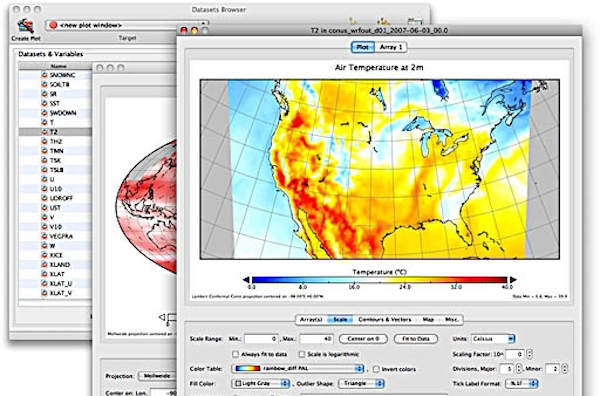The image size is (600, 396).
Task: Click the Center on 0 button
Action: (363, 339)
